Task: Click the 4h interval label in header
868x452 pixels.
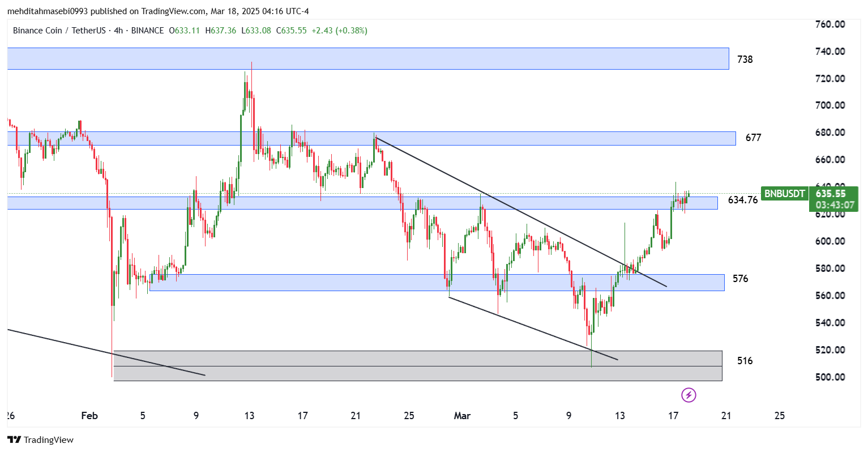Action: point(119,31)
